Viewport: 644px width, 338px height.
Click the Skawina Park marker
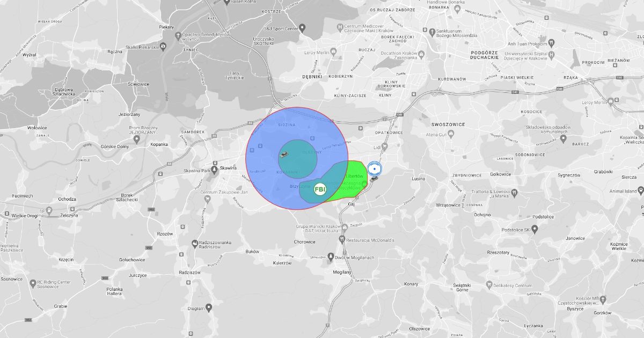tap(215, 169)
